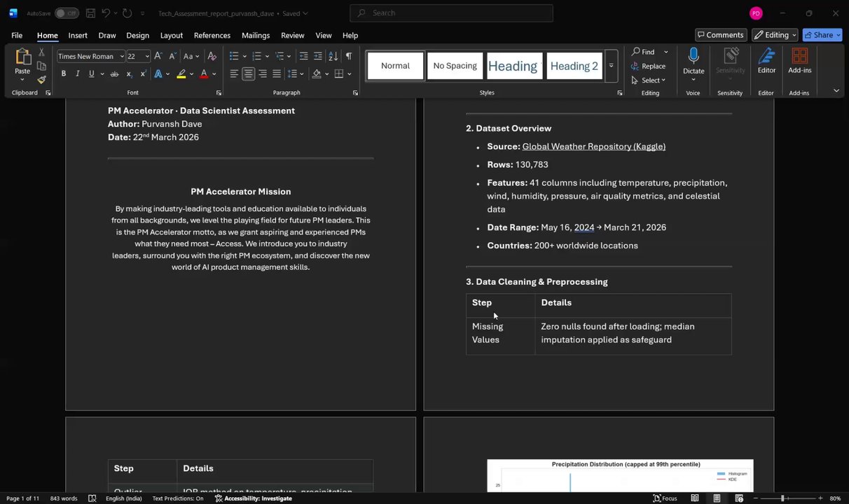Open spelling and proofing status icon
The width and height of the screenshot is (849, 504).
pos(92,498)
